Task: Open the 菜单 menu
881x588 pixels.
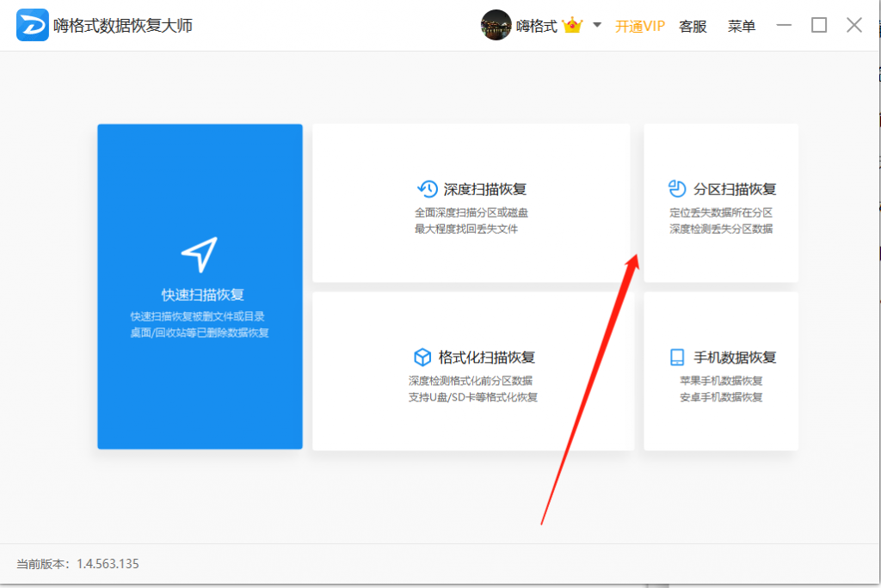Action: [742, 27]
